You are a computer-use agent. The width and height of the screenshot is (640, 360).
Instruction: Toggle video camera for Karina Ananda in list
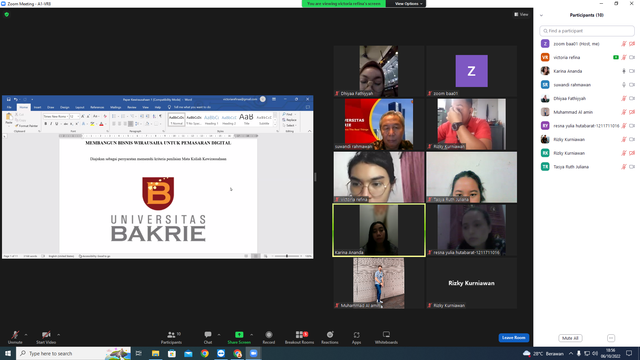tap(632, 71)
